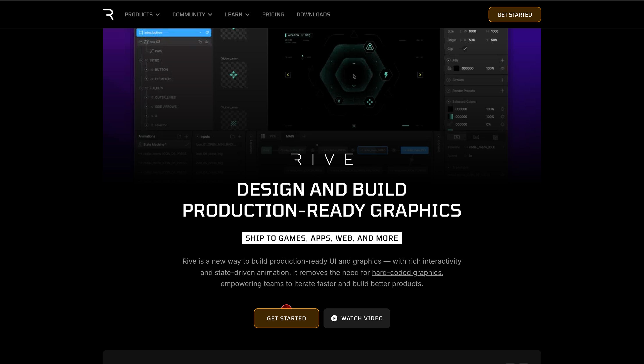Select the 06_icon_anim thumbnail
The width and height of the screenshot is (644, 364).
point(233,75)
